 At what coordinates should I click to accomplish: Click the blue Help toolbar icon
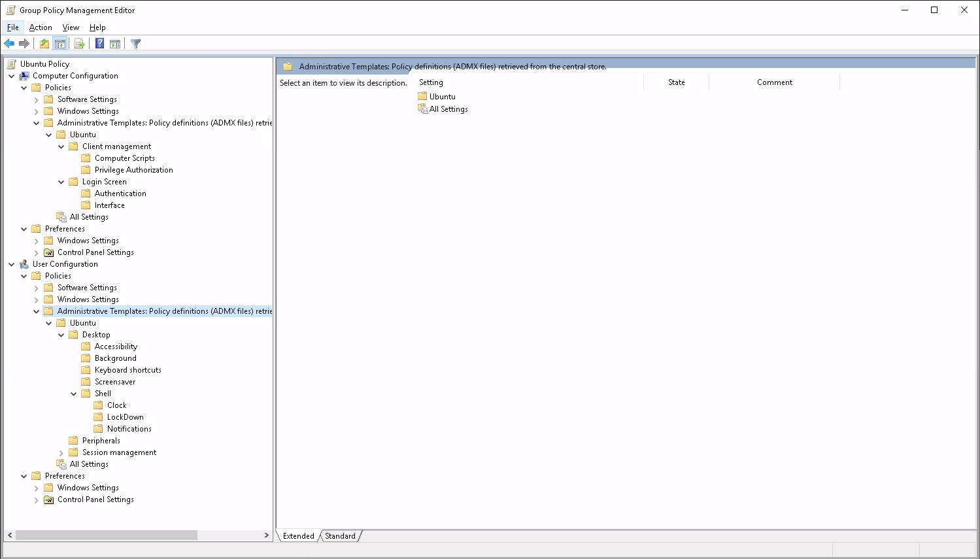[x=99, y=44]
